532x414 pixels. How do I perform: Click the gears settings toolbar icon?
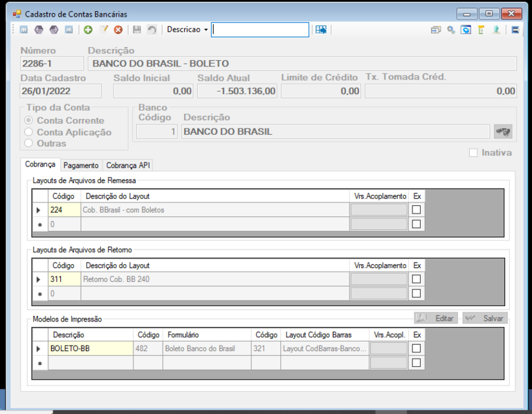click(x=451, y=30)
